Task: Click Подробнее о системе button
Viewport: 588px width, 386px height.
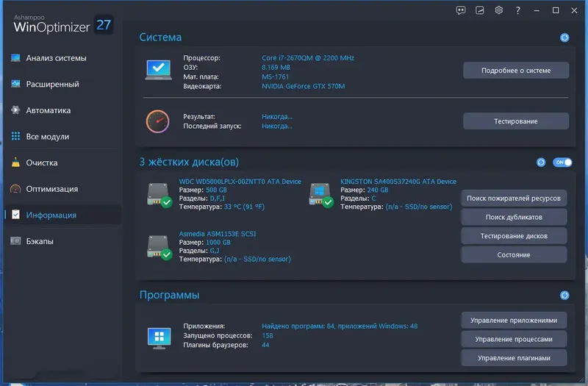Action: tap(516, 70)
